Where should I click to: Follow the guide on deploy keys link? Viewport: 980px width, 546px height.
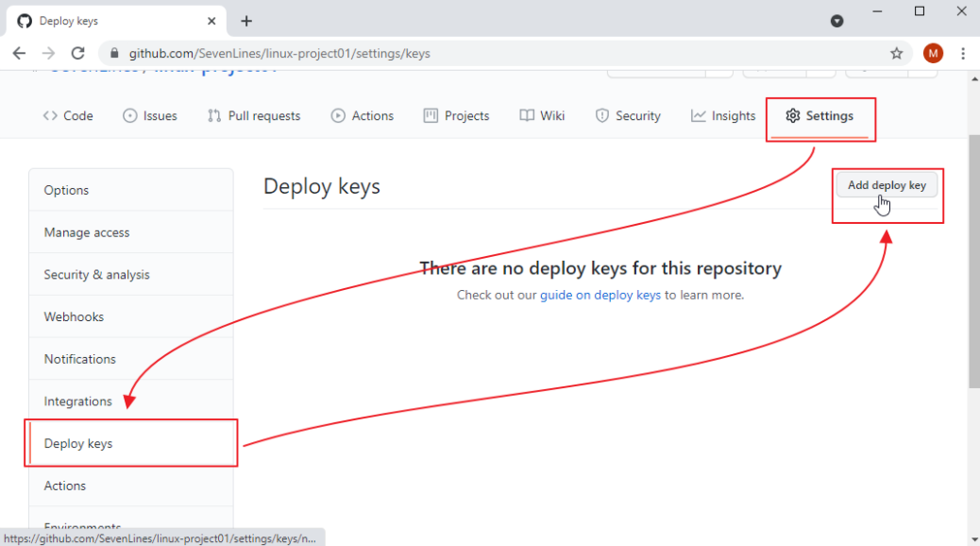[x=600, y=295]
